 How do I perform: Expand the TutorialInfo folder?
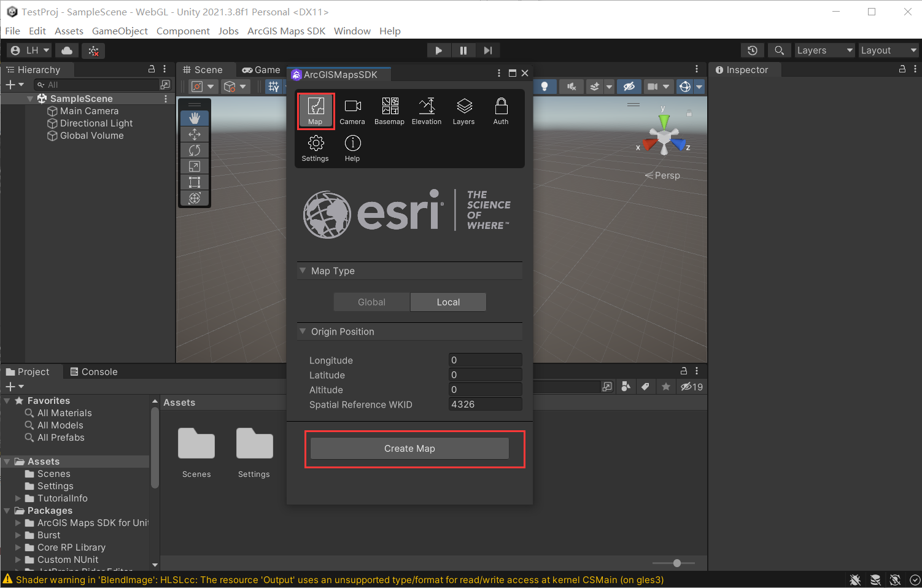(x=18, y=498)
